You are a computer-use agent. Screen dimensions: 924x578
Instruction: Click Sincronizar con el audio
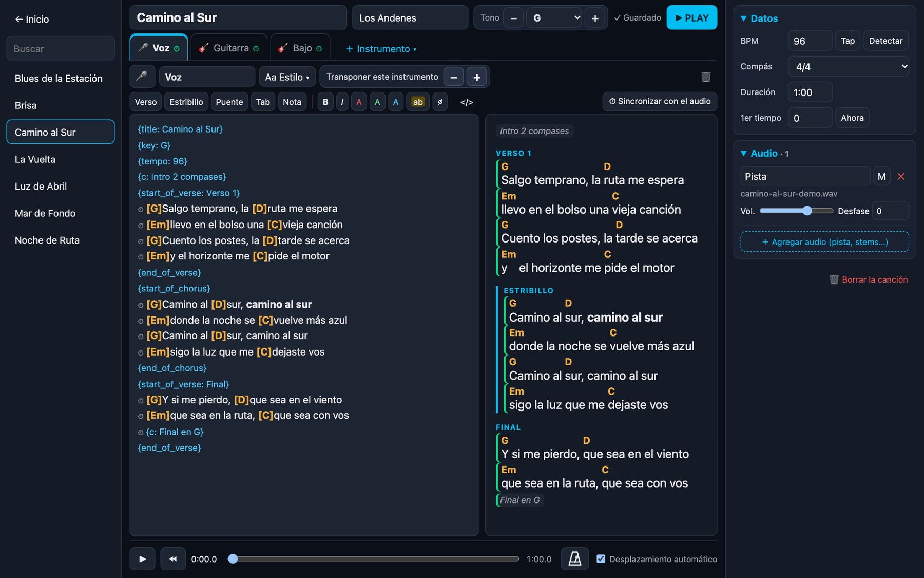(660, 101)
